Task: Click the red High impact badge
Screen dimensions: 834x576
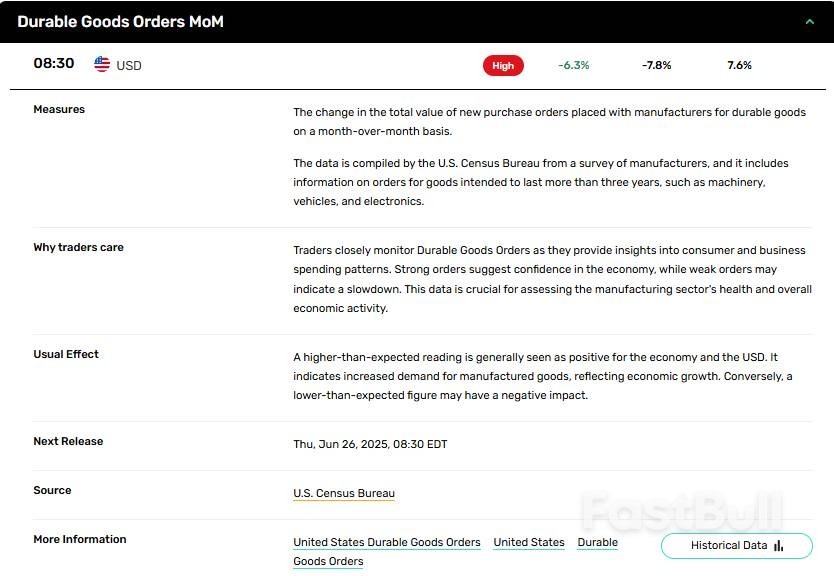Action: [503, 64]
